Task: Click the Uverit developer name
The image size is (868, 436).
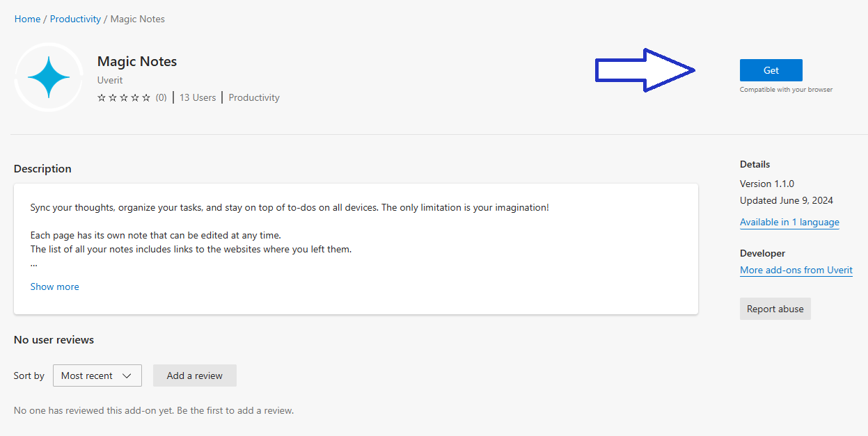Action: tap(109, 80)
